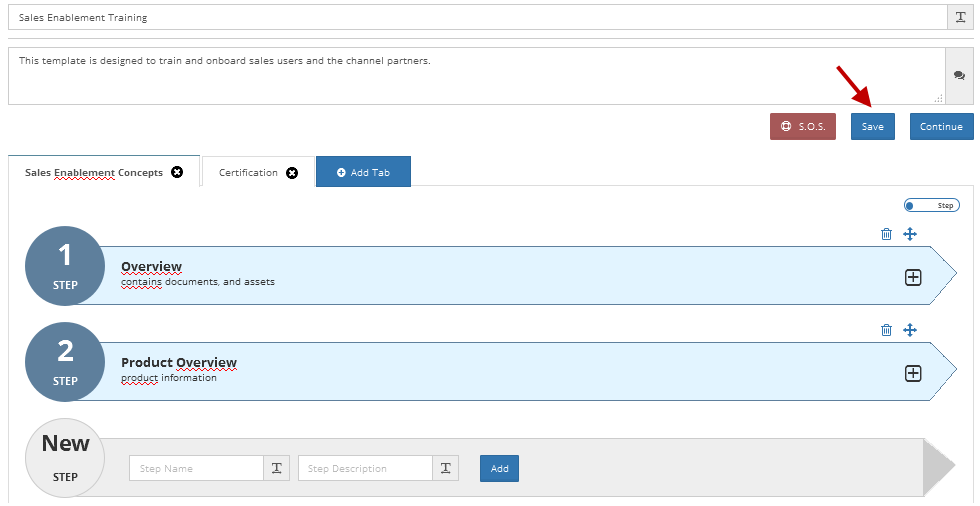Click move handle for Product Overview step

coord(910,330)
